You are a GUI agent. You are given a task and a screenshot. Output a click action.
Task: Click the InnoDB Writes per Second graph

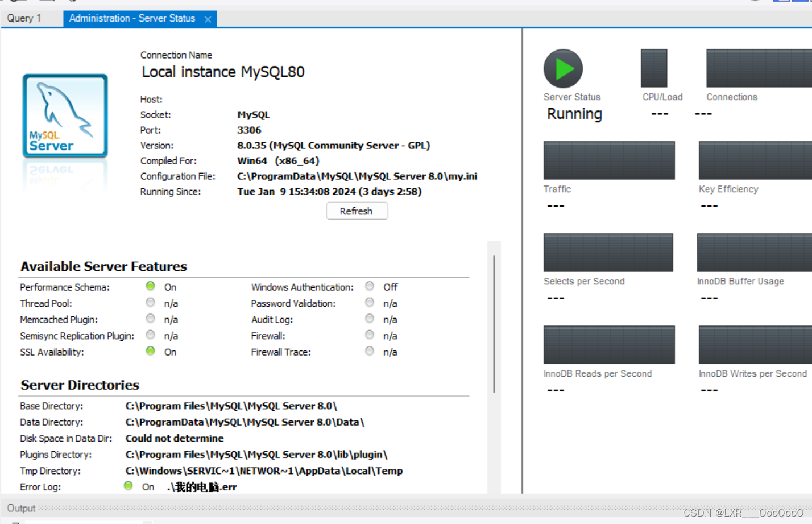[x=755, y=345]
